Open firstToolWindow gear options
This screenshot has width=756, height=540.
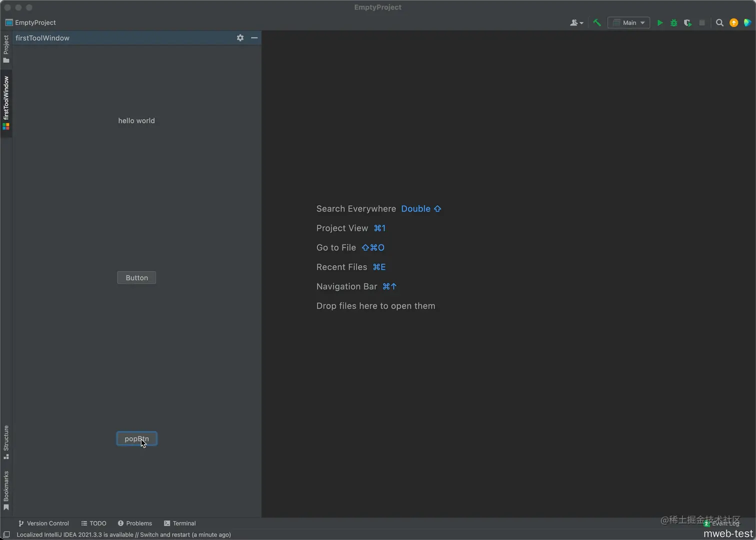click(240, 38)
